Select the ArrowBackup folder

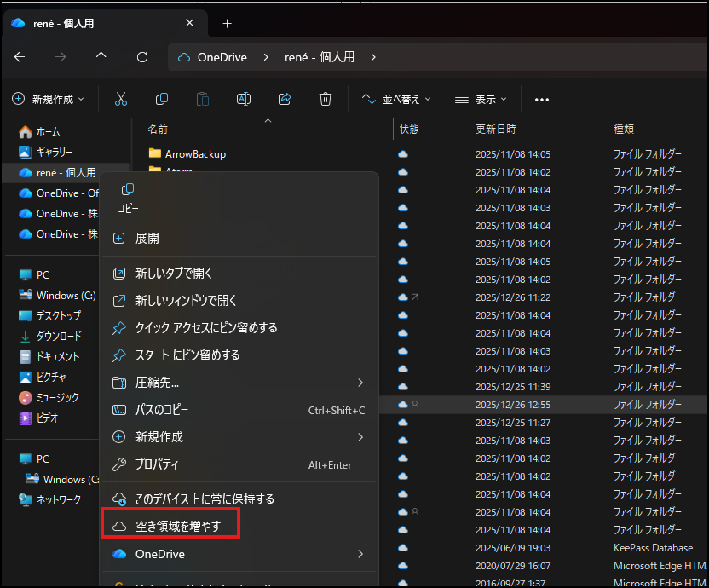pyautogui.click(x=195, y=154)
